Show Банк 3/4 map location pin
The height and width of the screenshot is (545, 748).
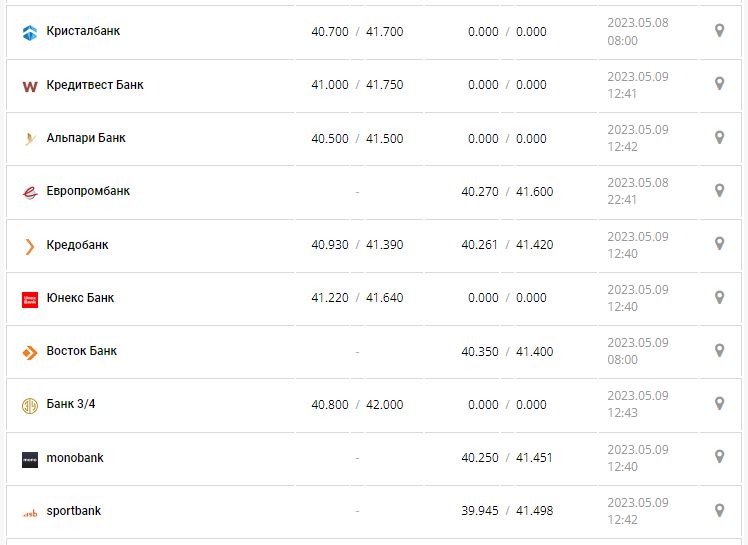tap(719, 403)
